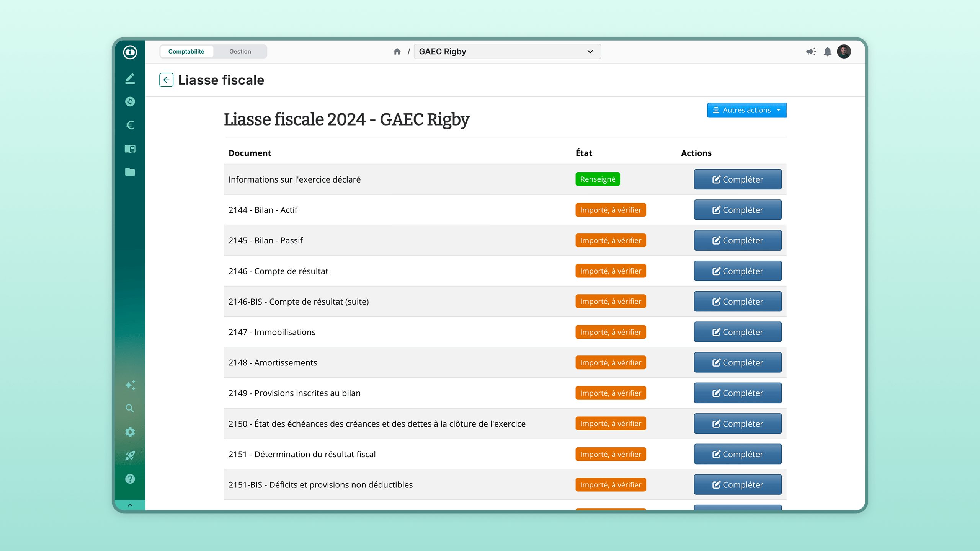The image size is (980, 551).
Task: Click the magnifier search icon in sidebar
Action: point(130,408)
